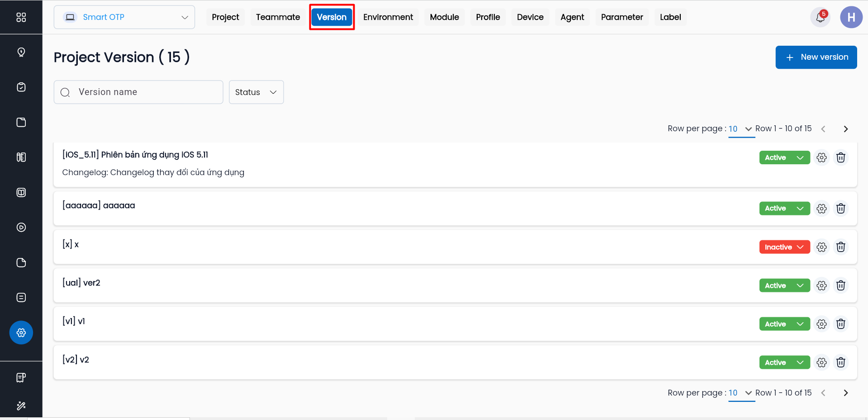Viewport: 868px width, 420px height.
Task: Open the Status filter dropdown
Action: [256, 92]
